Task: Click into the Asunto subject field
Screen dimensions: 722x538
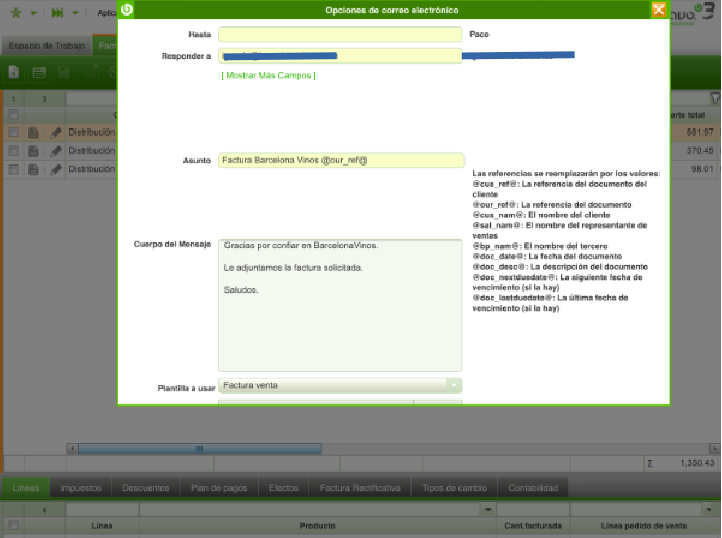Action: point(340,160)
